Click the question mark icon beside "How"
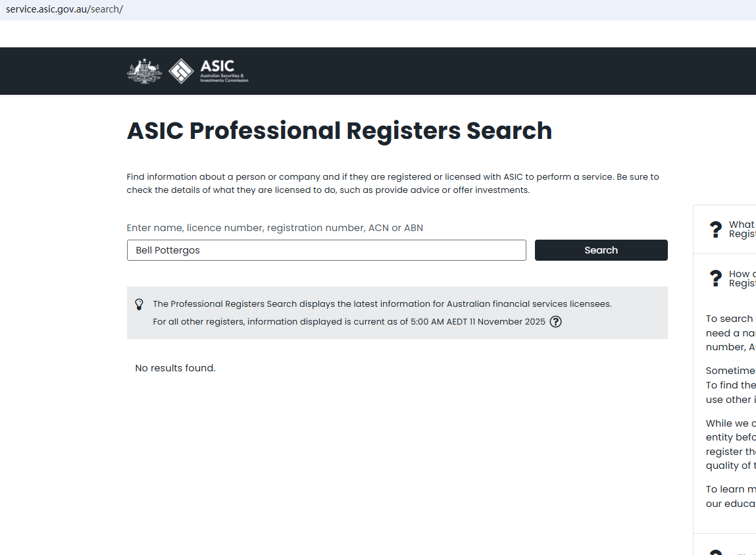The image size is (756, 555). (716, 278)
